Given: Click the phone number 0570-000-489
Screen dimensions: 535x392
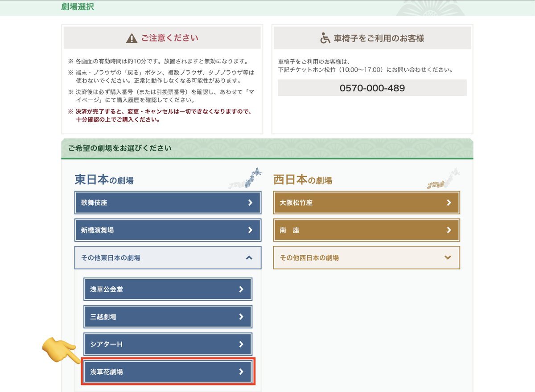Looking at the screenshot, I should click(372, 88).
